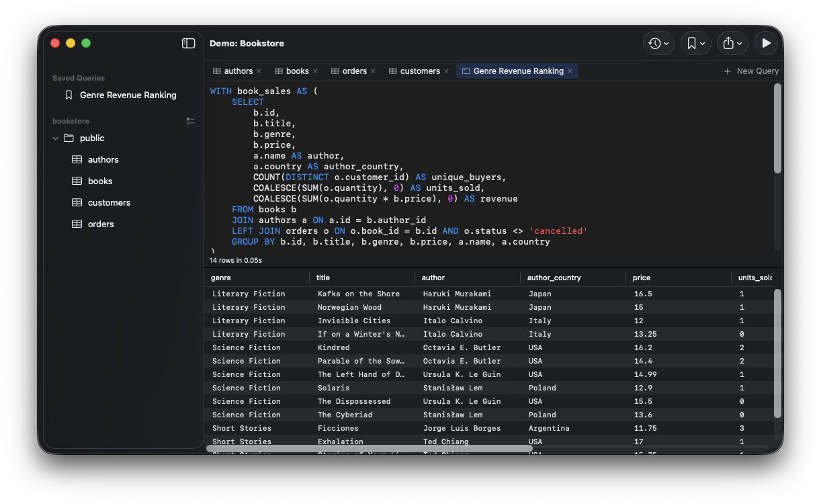Close the Genre Revenue Ranking tab
This screenshot has width=821, height=504.
[x=570, y=71]
